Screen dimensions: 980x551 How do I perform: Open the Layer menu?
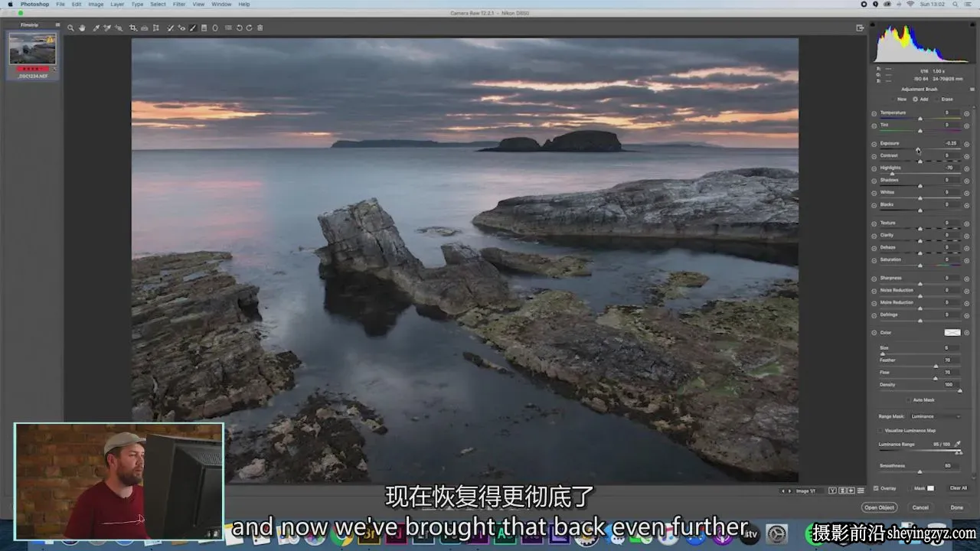click(x=117, y=4)
